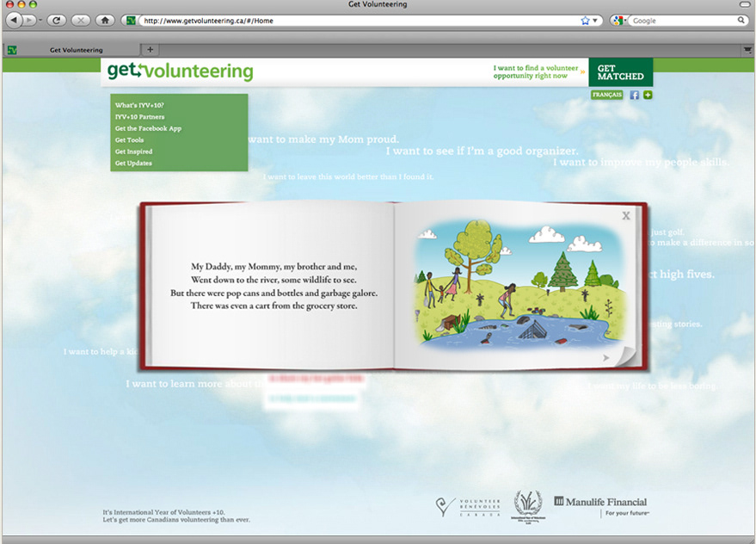Click 'I want to improve my people skills.'
This screenshot has width=756, height=544.
pyautogui.click(x=641, y=162)
